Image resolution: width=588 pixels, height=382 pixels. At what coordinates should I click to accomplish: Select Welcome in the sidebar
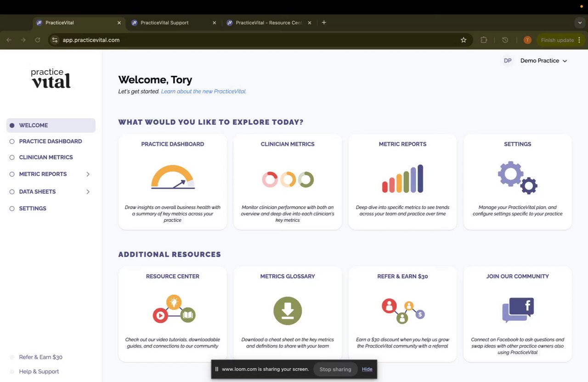(51, 125)
